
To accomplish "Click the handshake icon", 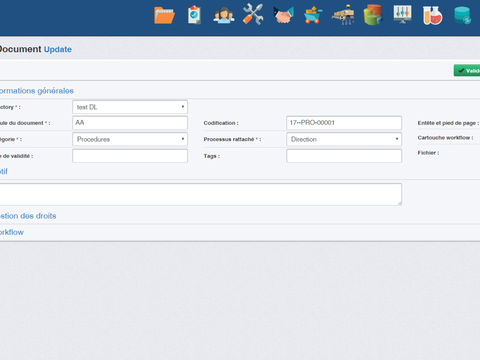I will pyautogui.click(x=283, y=15).
